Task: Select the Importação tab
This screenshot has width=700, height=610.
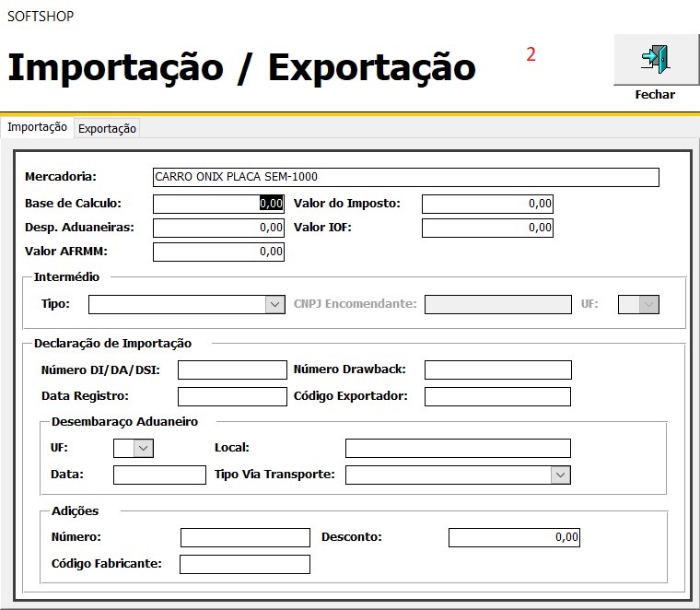Action: pyautogui.click(x=37, y=128)
